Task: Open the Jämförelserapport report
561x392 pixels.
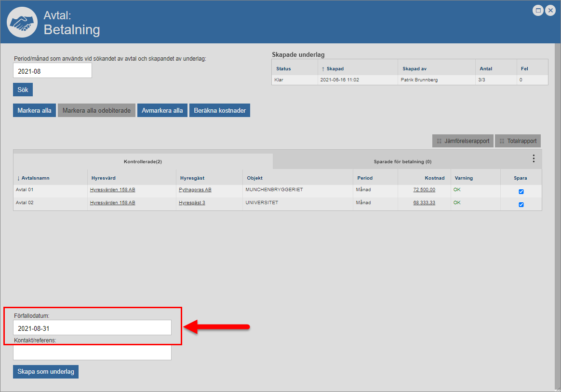Action: (x=462, y=141)
